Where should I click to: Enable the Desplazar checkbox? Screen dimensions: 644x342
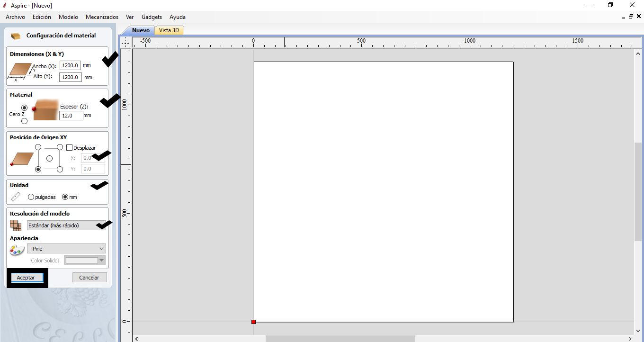click(69, 148)
